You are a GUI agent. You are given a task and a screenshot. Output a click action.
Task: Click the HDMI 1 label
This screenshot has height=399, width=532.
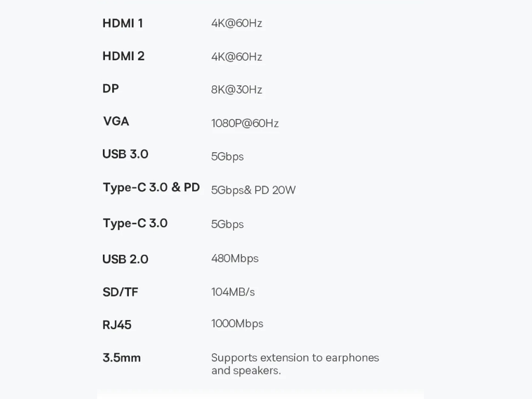123,23
